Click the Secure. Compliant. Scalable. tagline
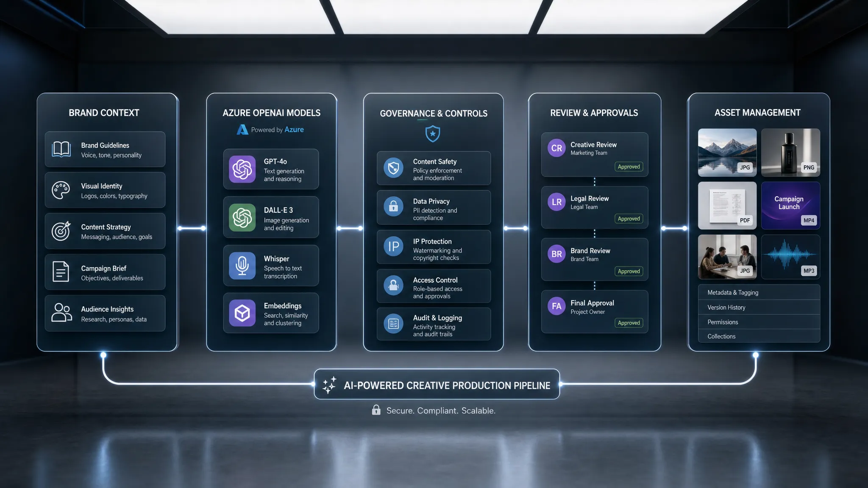 [x=441, y=410]
